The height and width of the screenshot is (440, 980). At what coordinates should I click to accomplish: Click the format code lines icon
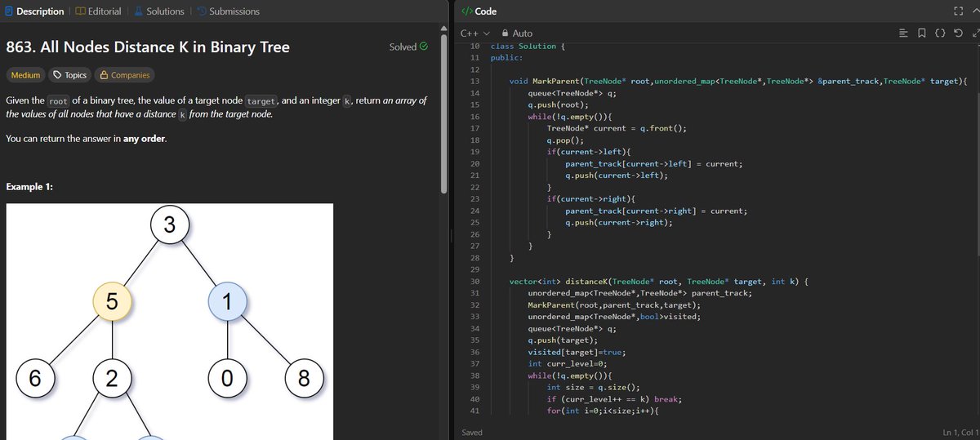(x=903, y=33)
